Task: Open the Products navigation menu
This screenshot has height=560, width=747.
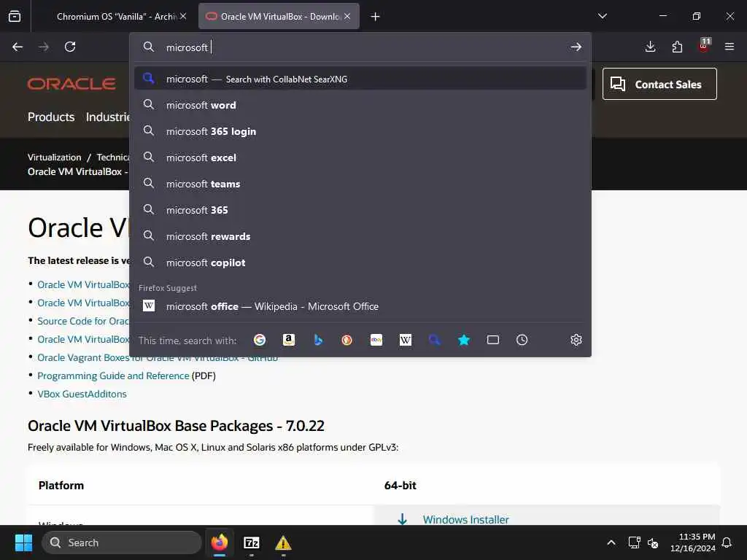Action: click(x=51, y=117)
